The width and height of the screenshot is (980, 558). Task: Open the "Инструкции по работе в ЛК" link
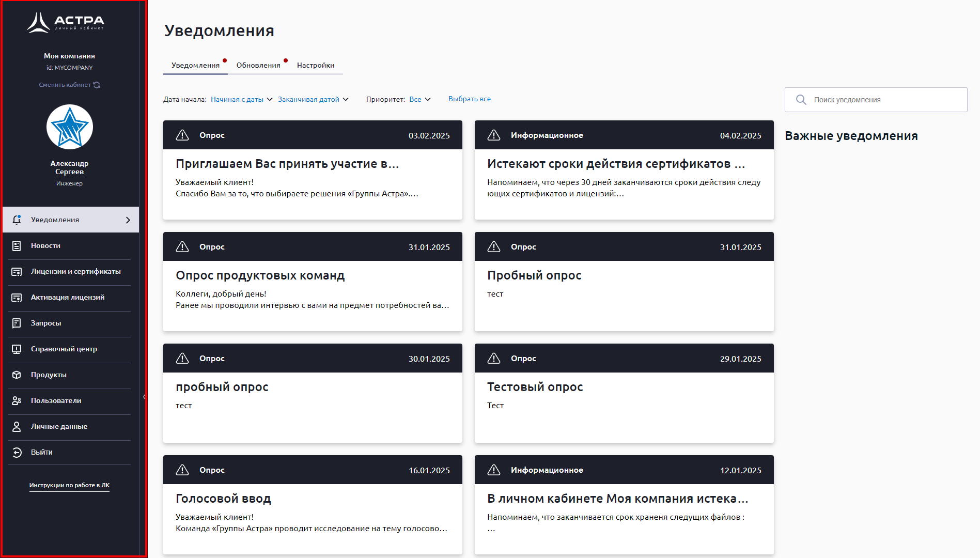tap(69, 485)
